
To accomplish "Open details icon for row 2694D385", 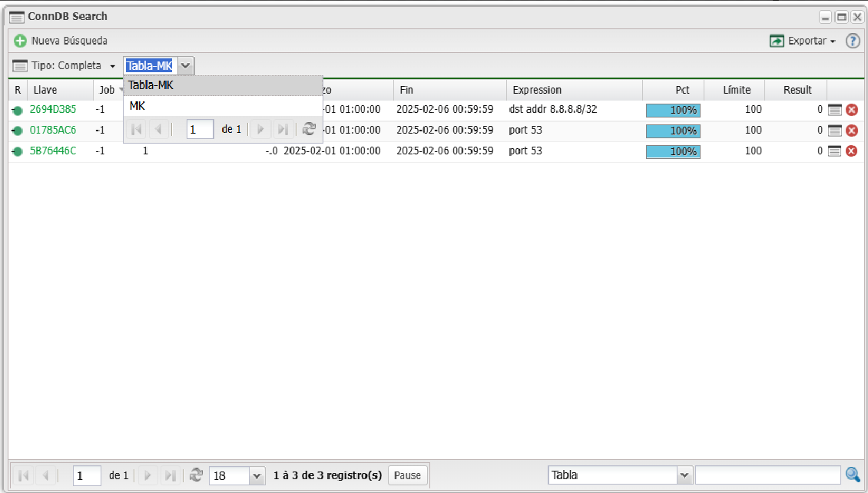I will [835, 110].
